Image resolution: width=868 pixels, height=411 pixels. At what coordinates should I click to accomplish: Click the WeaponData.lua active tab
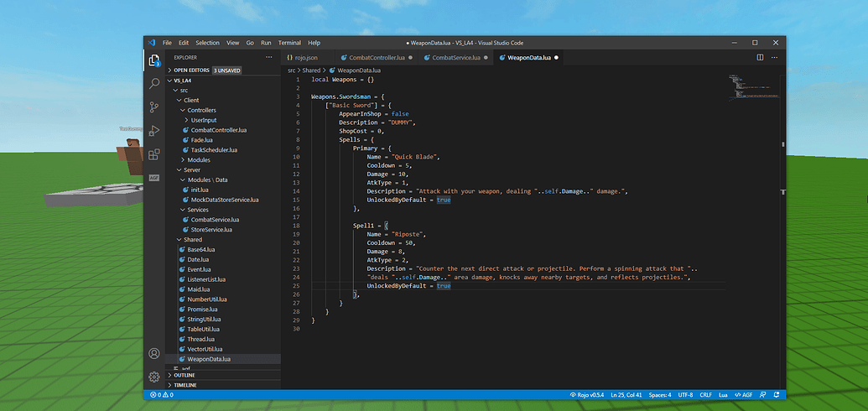coord(528,57)
